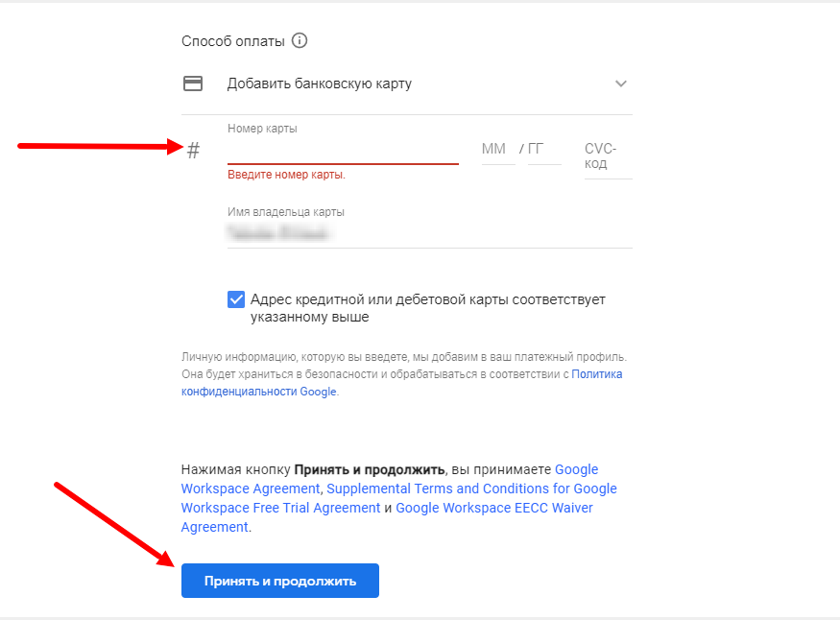Uncheck the card address matches checkbox
Screen dimensions: 840x620
pyautogui.click(x=236, y=299)
